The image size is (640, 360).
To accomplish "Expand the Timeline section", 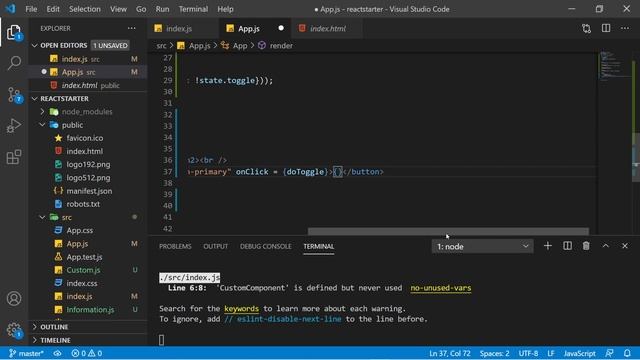I will (88, 340).
